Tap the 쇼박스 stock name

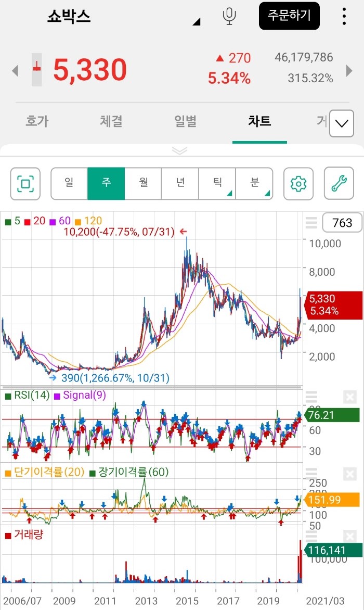[69, 17]
